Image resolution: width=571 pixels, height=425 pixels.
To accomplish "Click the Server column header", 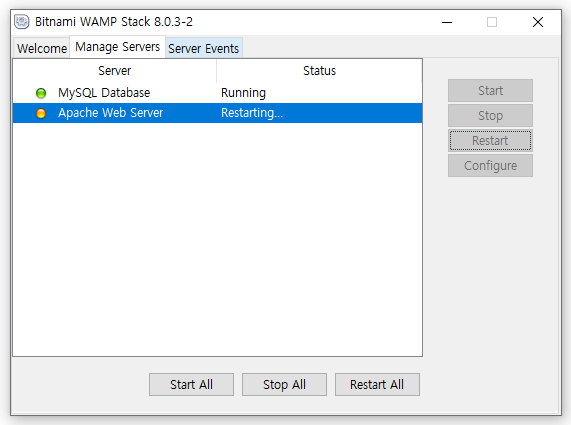I will point(115,71).
